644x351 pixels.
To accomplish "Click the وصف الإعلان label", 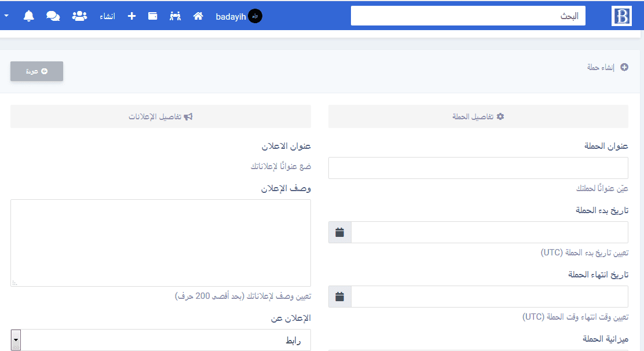I will [x=286, y=188].
